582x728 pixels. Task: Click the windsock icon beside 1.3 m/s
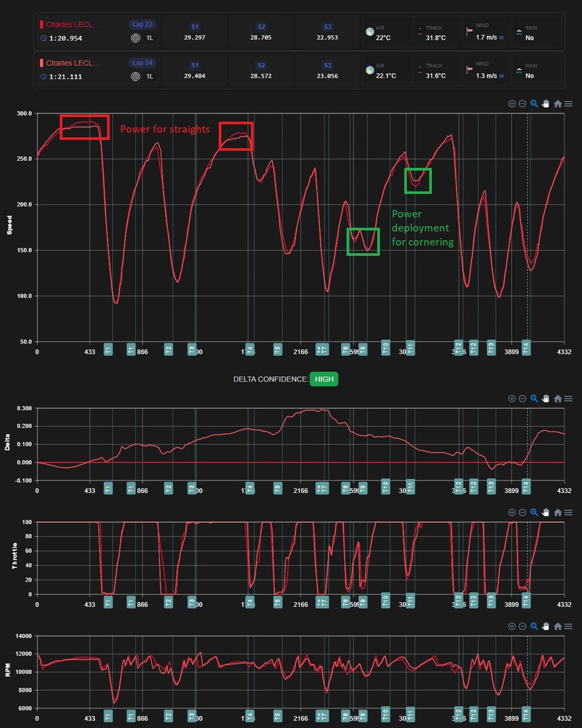point(469,70)
